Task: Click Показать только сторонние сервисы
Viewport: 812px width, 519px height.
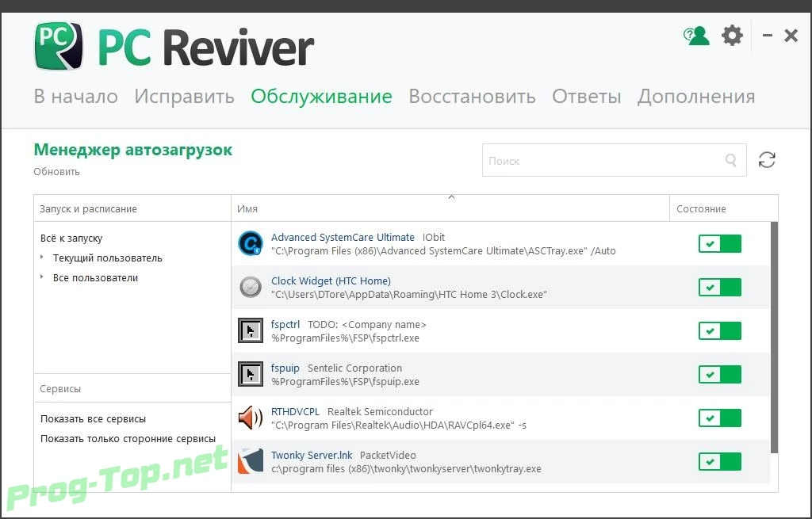Action: pyautogui.click(x=128, y=439)
